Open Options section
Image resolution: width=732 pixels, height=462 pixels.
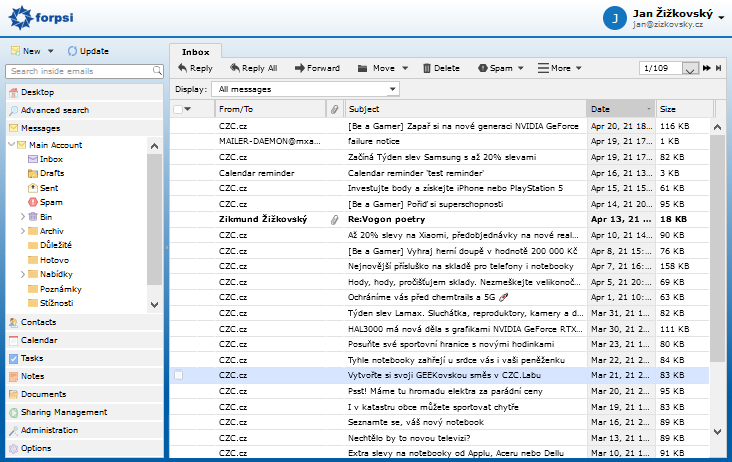pyautogui.click(x=84, y=448)
